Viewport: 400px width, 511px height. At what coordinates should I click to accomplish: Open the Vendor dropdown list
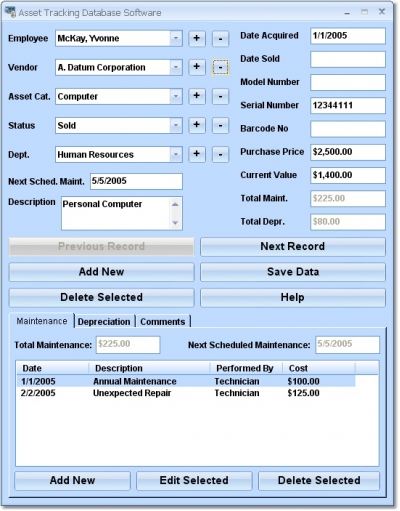[x=176, y=67]
